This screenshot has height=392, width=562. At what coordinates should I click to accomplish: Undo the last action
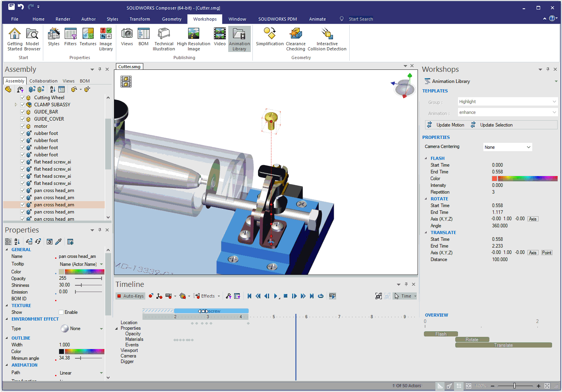pos(21,7)
